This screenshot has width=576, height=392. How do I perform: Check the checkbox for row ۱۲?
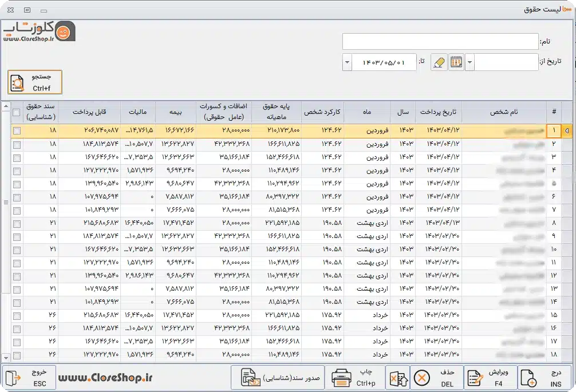point(17,276)
